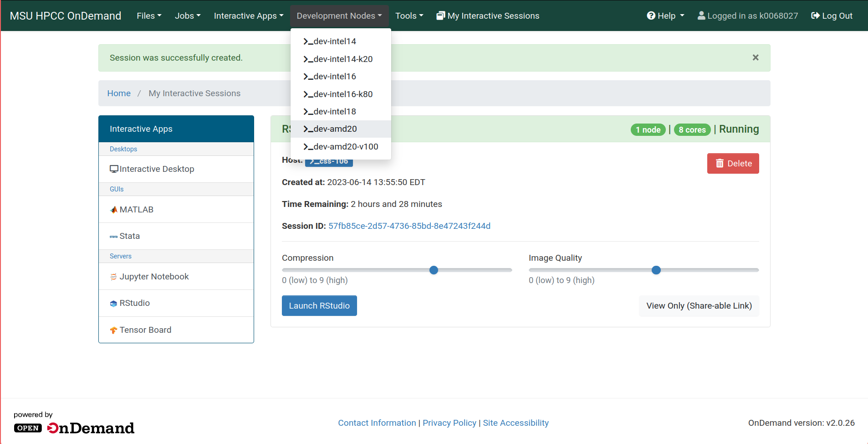Open Jupyter Notebook from sidebar

176,277
